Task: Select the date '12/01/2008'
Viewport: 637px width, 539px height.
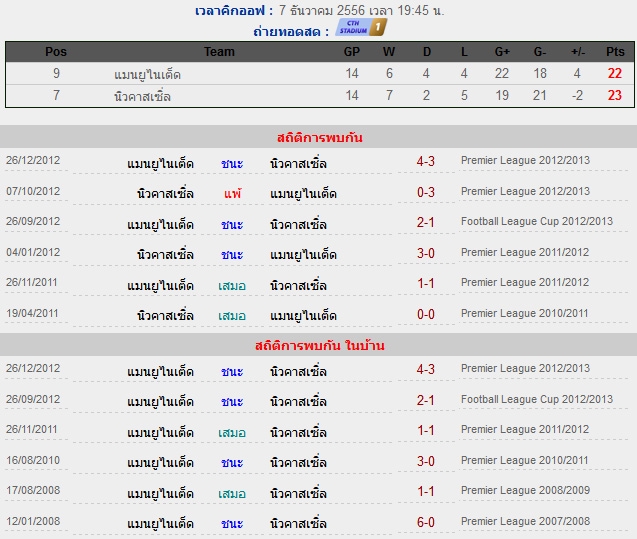Action: [x=33, y=521]
